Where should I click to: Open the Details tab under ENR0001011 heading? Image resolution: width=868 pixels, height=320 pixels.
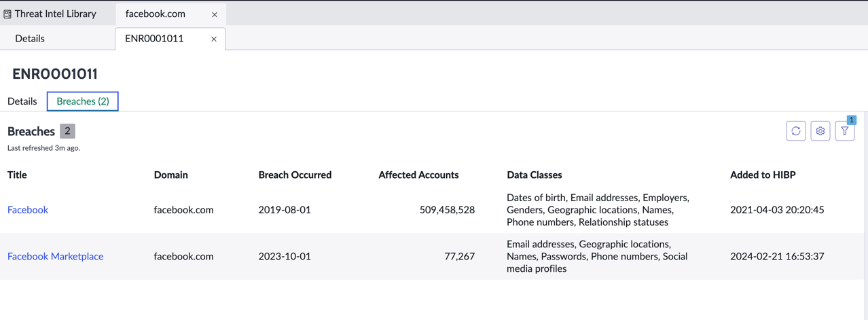[x=22, y=101]
